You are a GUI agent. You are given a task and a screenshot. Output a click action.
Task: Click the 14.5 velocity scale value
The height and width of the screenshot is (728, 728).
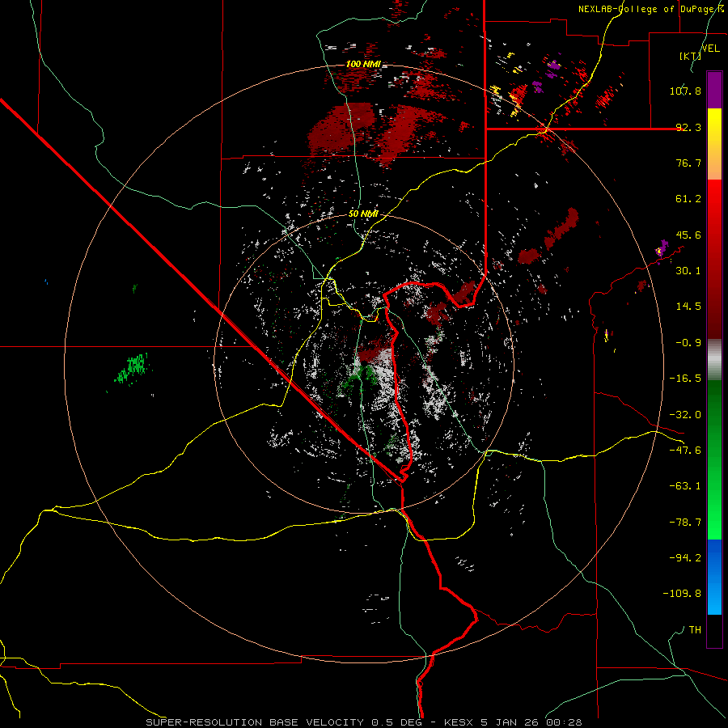point(688,307)
